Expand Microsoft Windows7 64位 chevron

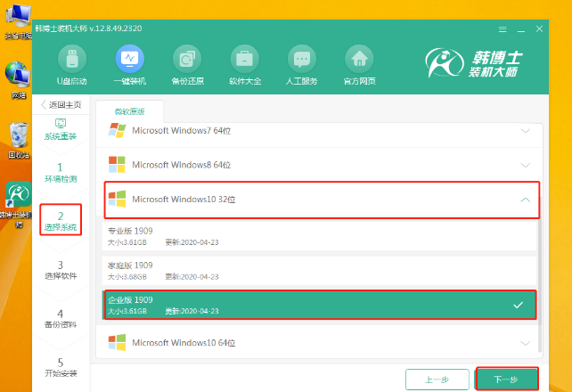click(526, 131)
